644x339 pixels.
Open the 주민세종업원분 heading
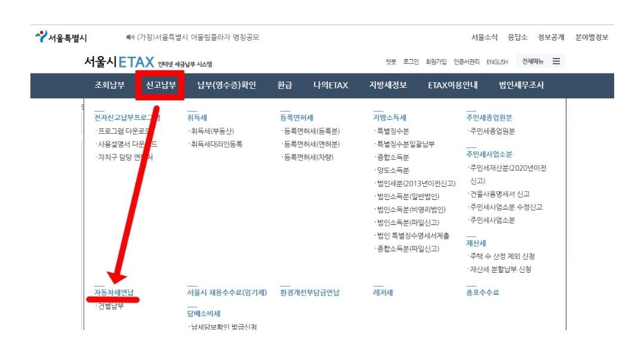[489, 118]
